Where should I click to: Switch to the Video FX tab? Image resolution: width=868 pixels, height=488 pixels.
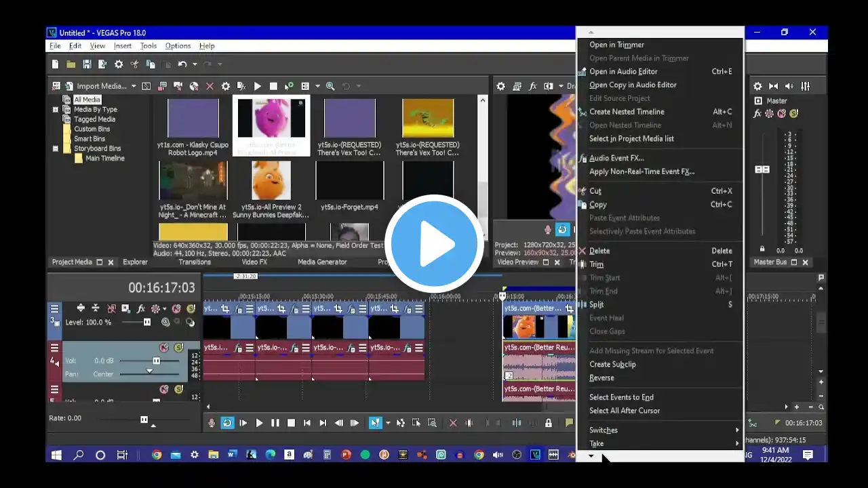[254, 262]
